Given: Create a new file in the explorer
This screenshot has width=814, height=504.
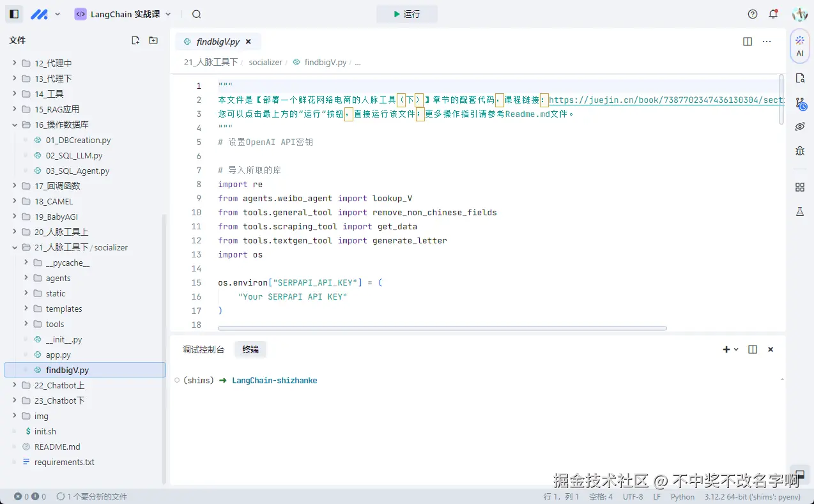Looking at the screenshot, I should 135,40.
